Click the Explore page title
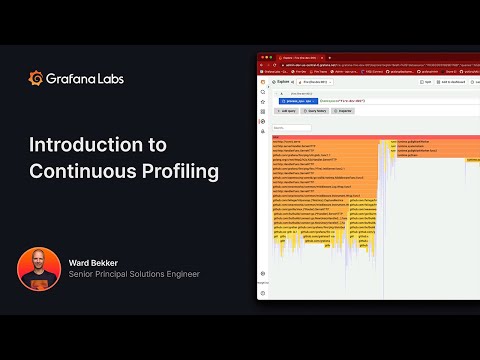 (283, 82)
